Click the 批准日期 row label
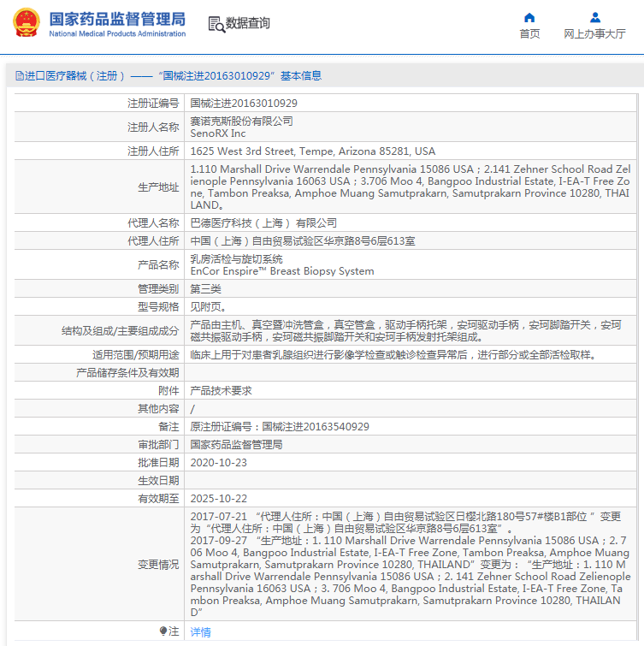 pos(158,463)
